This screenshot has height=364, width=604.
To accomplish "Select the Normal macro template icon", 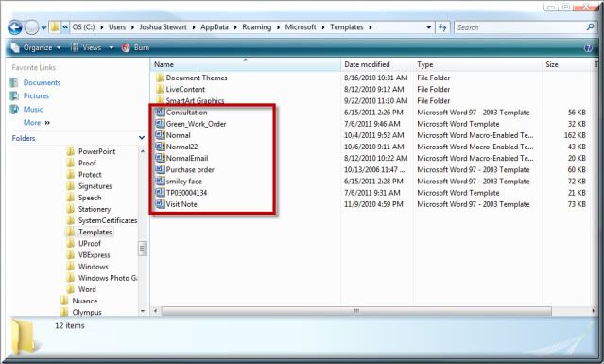I will click(x=160, y=135).
